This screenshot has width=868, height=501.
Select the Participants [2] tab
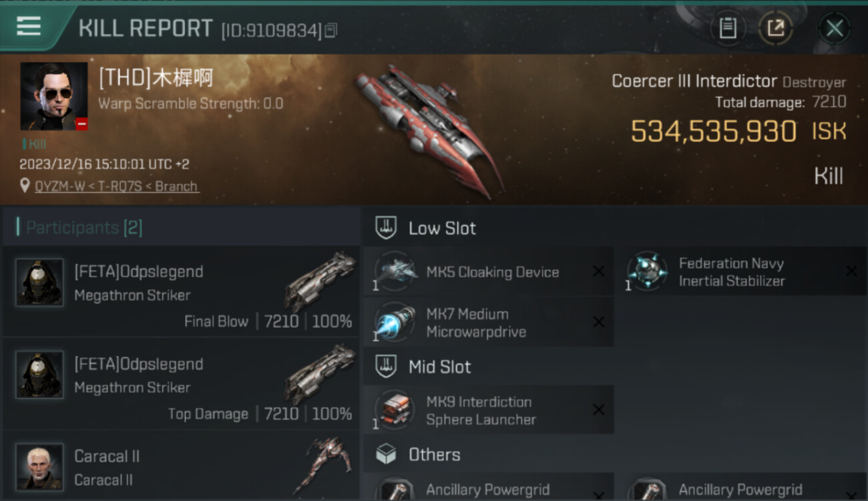84,228
